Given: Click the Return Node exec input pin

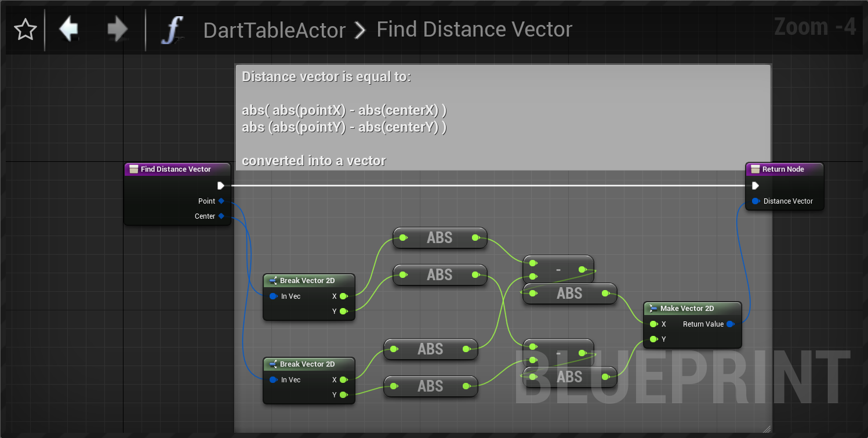Looking at the screenshot, I should pyautogui.click(x=755, y=186).
